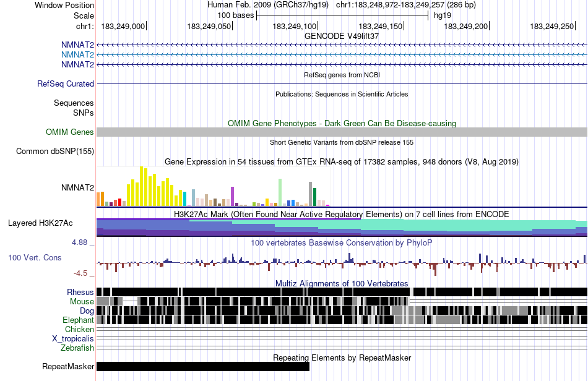
Task: Open Common dbSNP(155) track label
Action: pos(54,151)
